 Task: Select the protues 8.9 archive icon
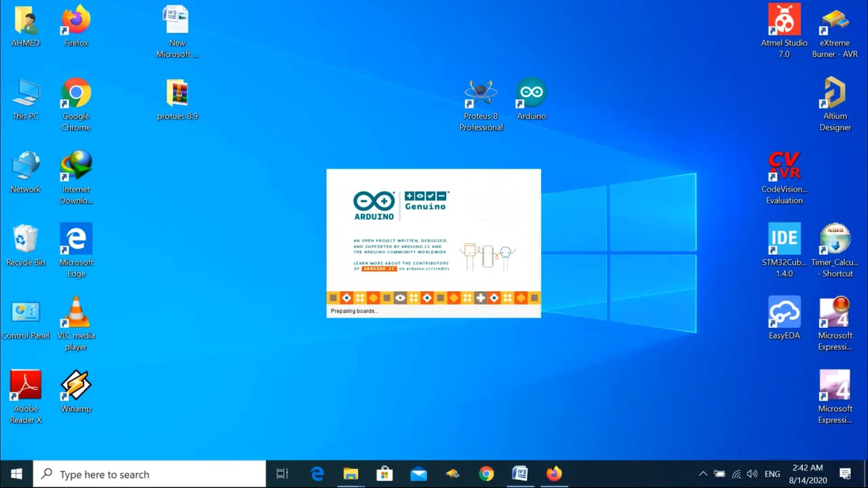[177, 100]
